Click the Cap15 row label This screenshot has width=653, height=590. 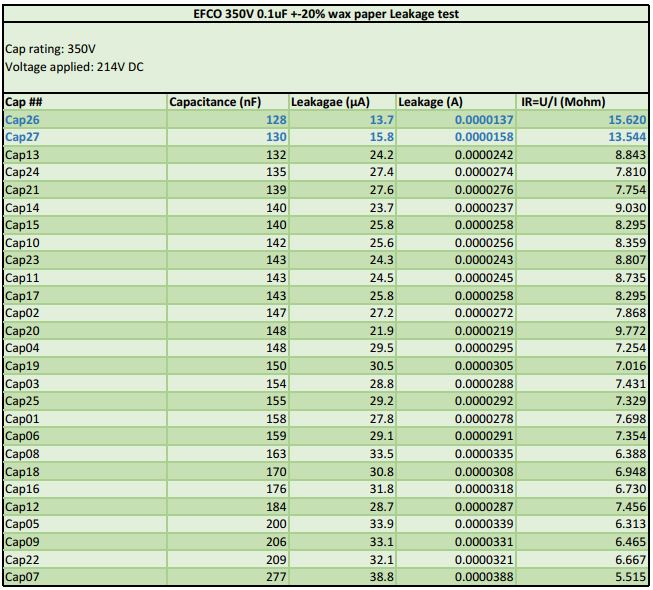[22, 225]
